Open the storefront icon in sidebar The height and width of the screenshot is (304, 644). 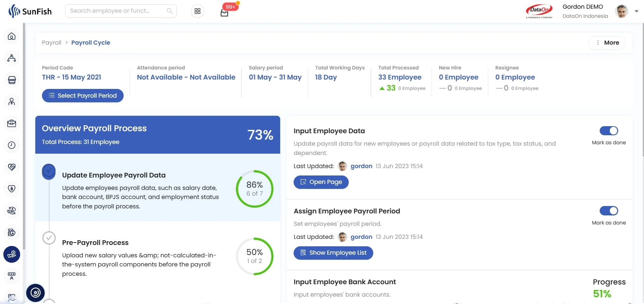pyautogui.click(x=12, y=80)
